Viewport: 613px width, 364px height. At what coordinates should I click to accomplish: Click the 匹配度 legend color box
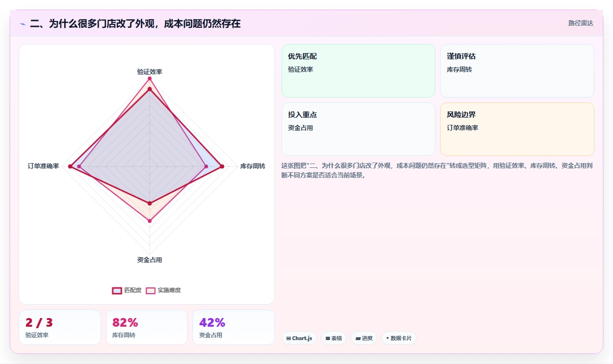click(x=117, y=290)
